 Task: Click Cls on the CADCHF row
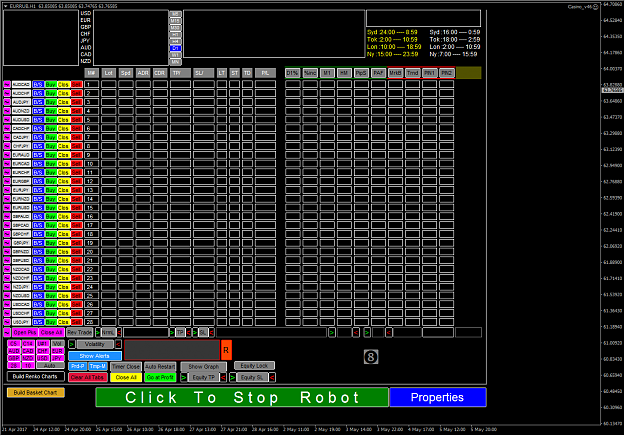(63, 128)
